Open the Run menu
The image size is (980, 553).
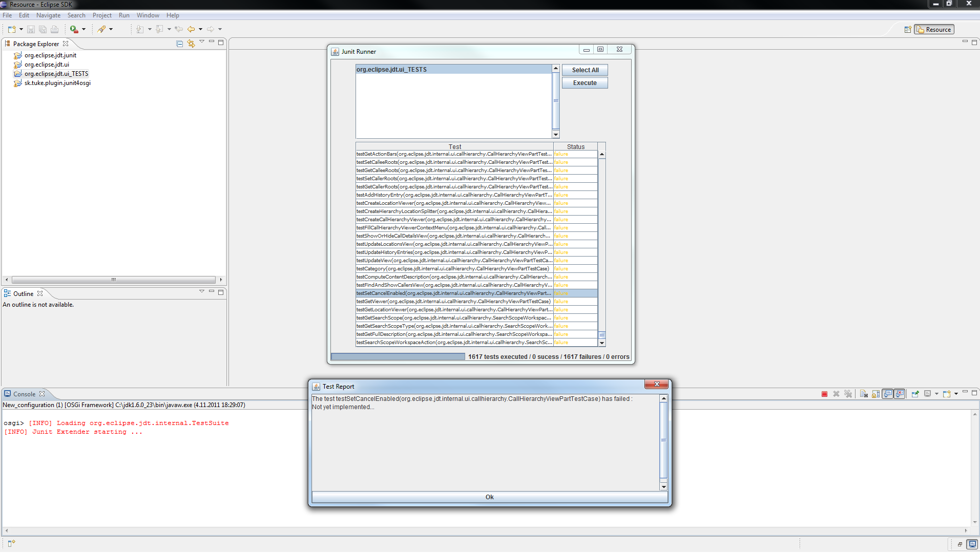(x=124, y=15)
